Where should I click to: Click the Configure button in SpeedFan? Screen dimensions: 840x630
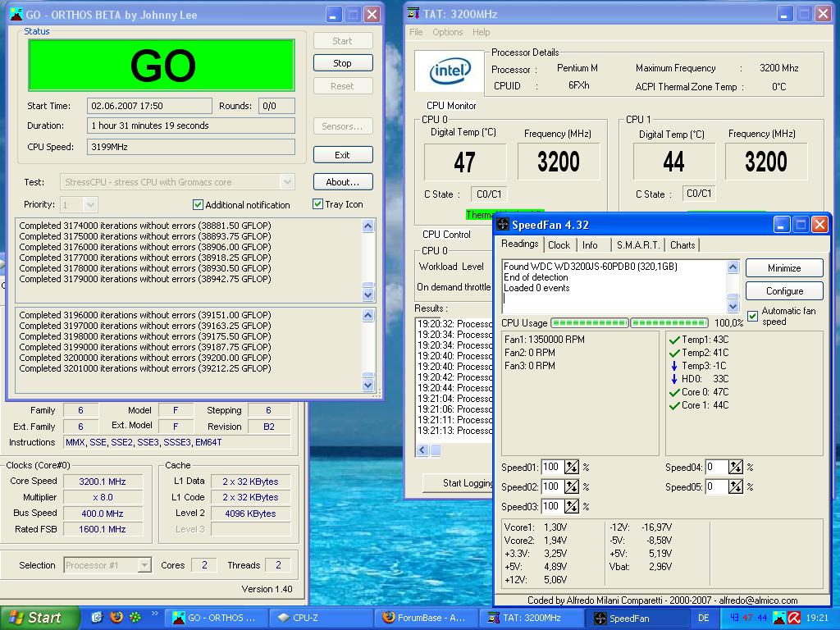[784, 290]
